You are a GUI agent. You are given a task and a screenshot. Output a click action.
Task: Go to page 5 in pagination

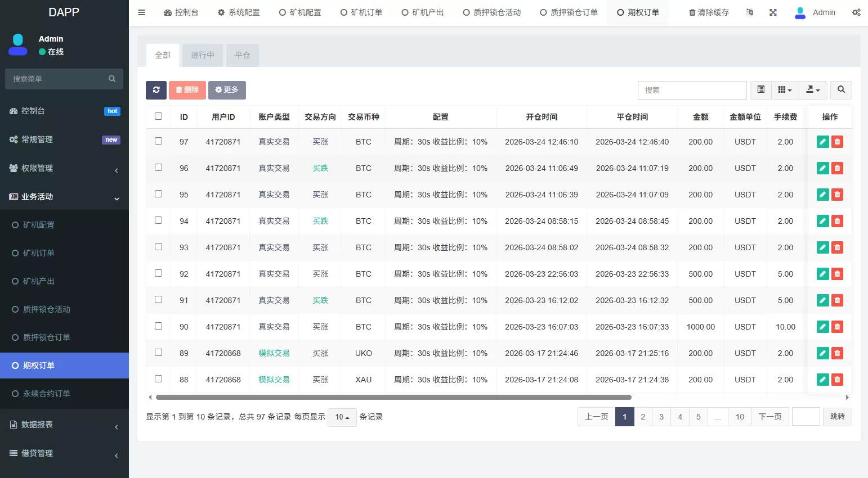click(x=698, y=417)
